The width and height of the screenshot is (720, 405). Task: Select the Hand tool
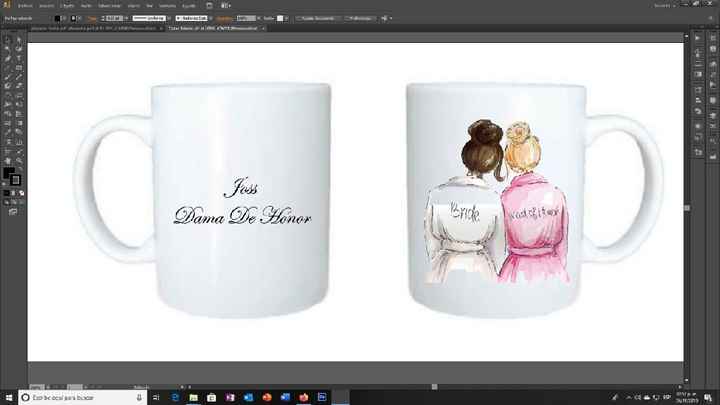pyautogui.click(x=7, y=161)
